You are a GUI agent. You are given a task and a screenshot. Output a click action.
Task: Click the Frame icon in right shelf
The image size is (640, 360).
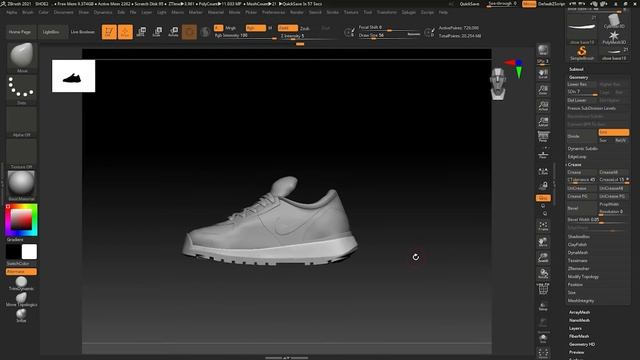pyautogui.click(x=543, y=226)
